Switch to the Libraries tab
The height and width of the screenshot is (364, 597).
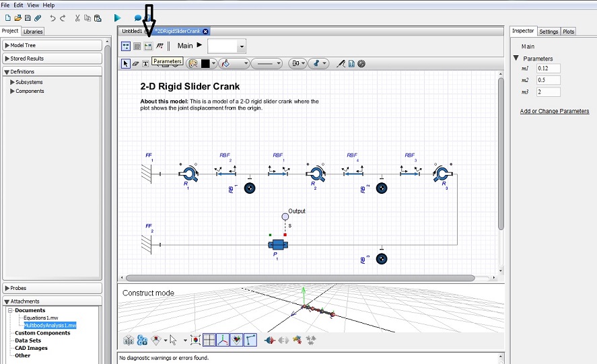(32, 31)
